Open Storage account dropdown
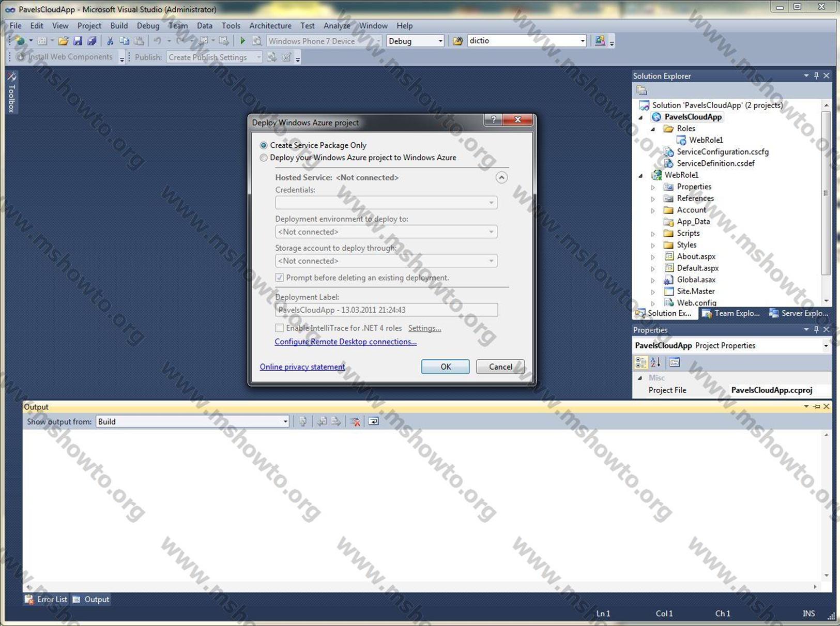840x626 pixels. [x=386, y=261]
